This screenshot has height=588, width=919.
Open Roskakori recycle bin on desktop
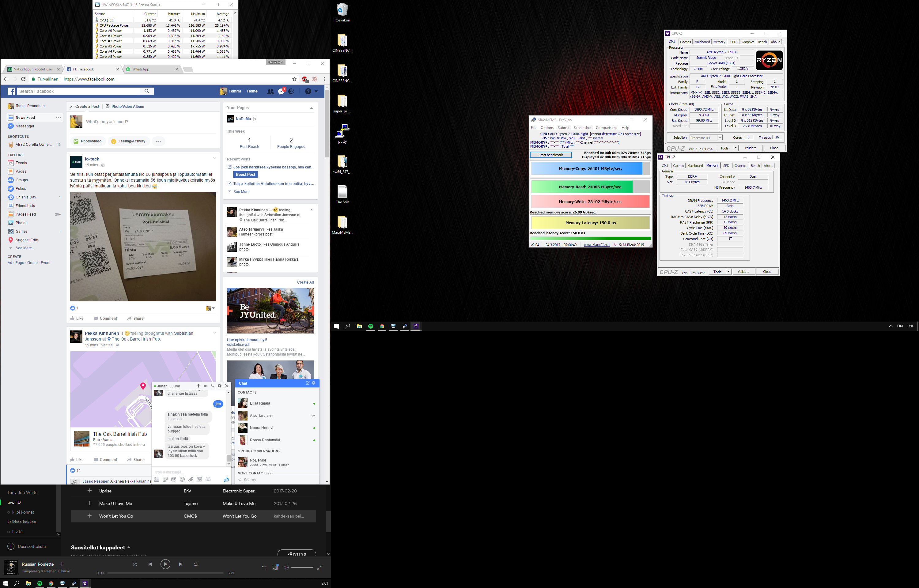342,13
